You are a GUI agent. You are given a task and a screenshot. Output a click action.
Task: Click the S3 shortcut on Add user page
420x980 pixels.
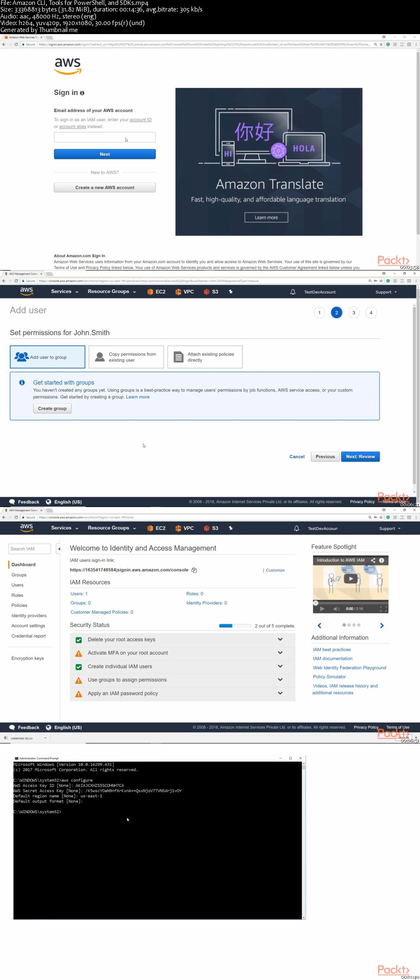coord(211,292)
